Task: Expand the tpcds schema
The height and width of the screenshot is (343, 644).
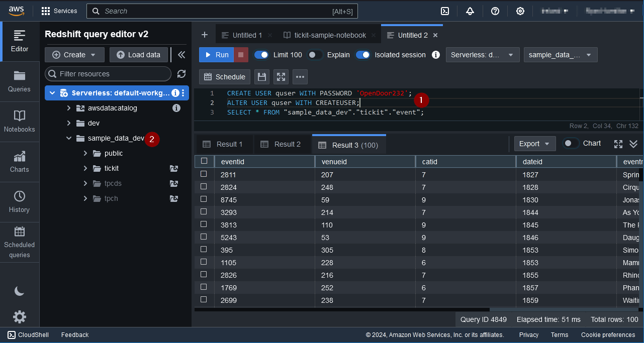Action: [x=85, y=183]
